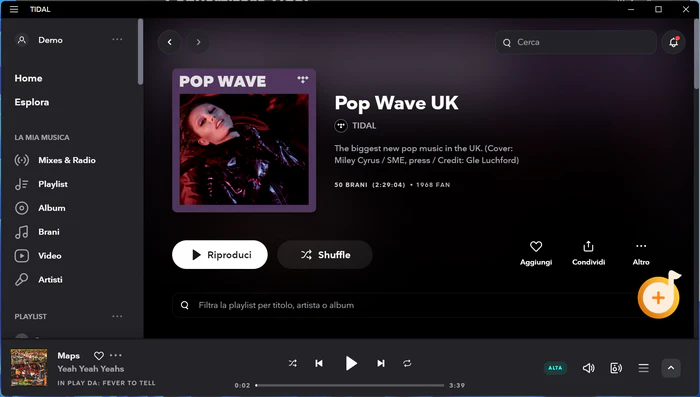Skip to the previous track
700x397 pixels.
[319, 364]
